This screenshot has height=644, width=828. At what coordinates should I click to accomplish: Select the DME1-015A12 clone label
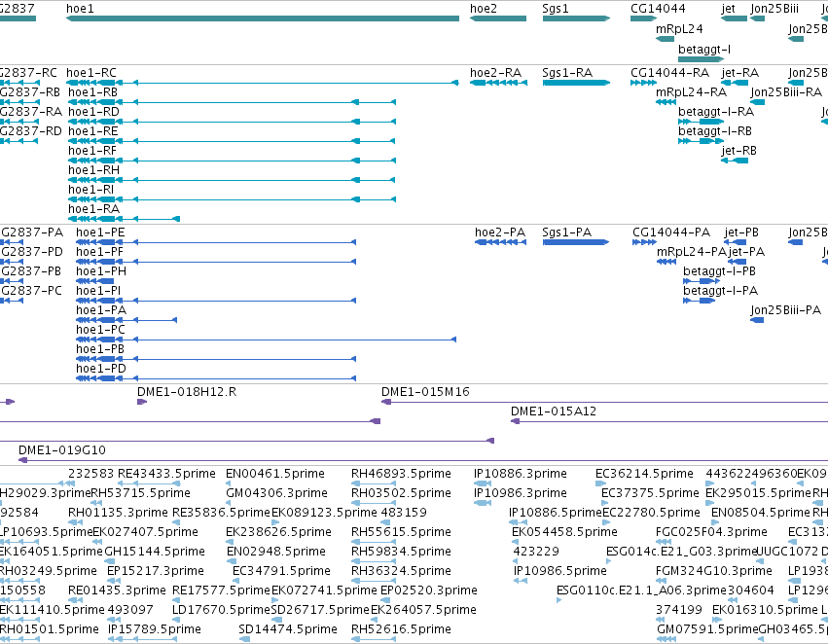[x=554, y=411]
